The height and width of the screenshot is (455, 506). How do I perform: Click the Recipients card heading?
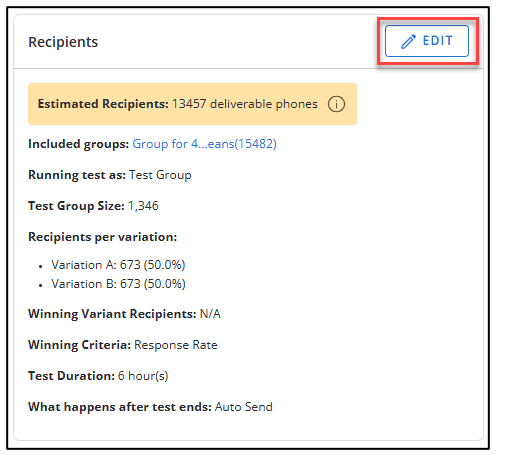63,42
